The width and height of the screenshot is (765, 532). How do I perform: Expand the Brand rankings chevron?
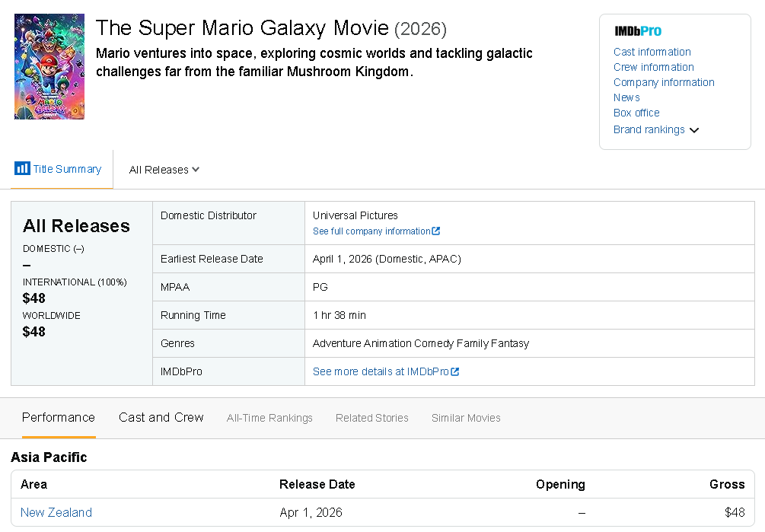click(x=694, y=130)
